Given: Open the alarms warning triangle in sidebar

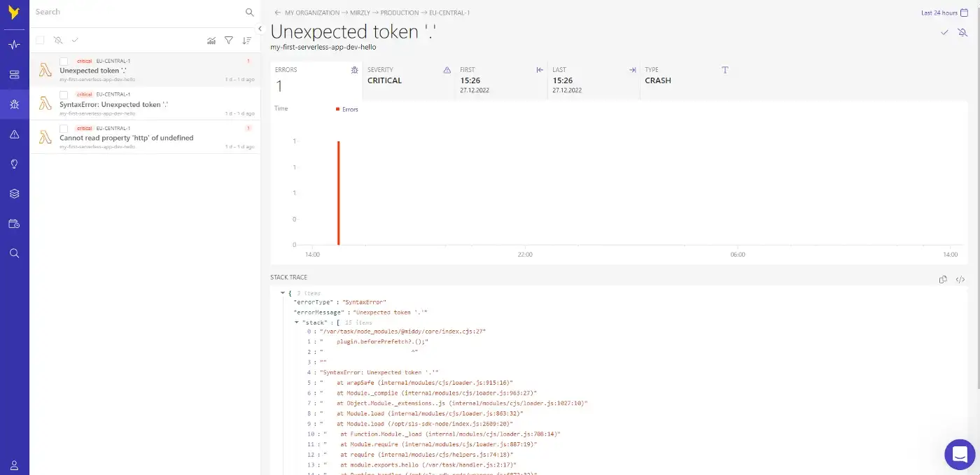Looking at the screenshot, I should [x=14, y=134].
